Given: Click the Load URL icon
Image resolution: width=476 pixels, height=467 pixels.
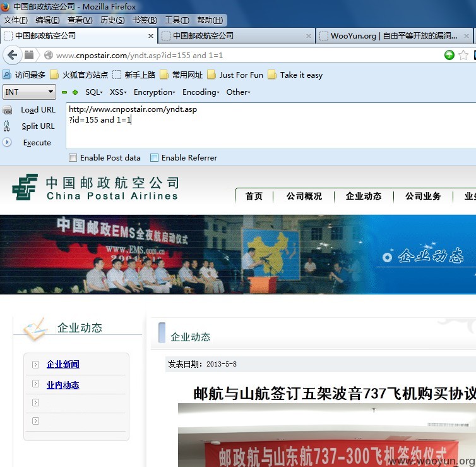Looking at the screenshot, I should pyautogui.click(x=8, y=110).
